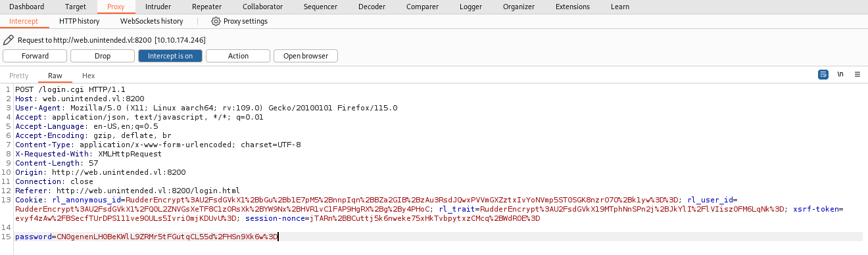868x255 pixels.
Task: Toggle the \n non-printable characters button
Action: (x=840, y=75)
